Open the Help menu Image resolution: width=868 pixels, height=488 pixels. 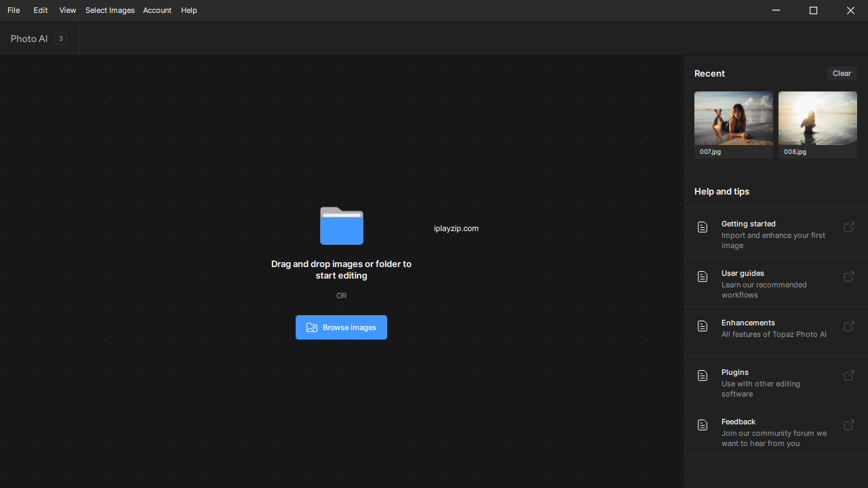189,10
